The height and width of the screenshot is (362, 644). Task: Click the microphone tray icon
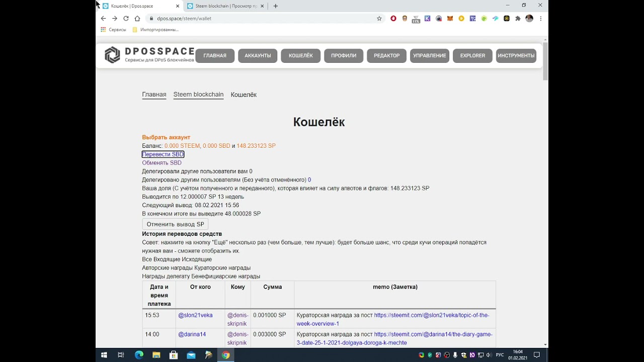pyautogui.click(x=455, y=355)
